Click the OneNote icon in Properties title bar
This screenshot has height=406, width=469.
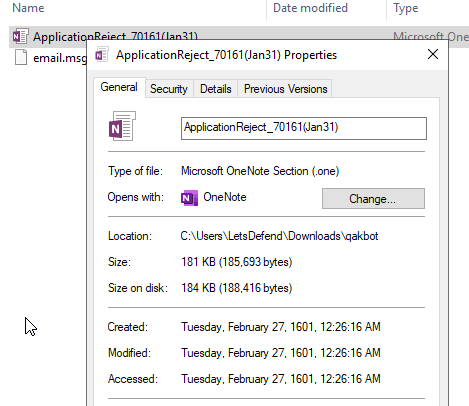pyautogui.click(x=102, y=55)
